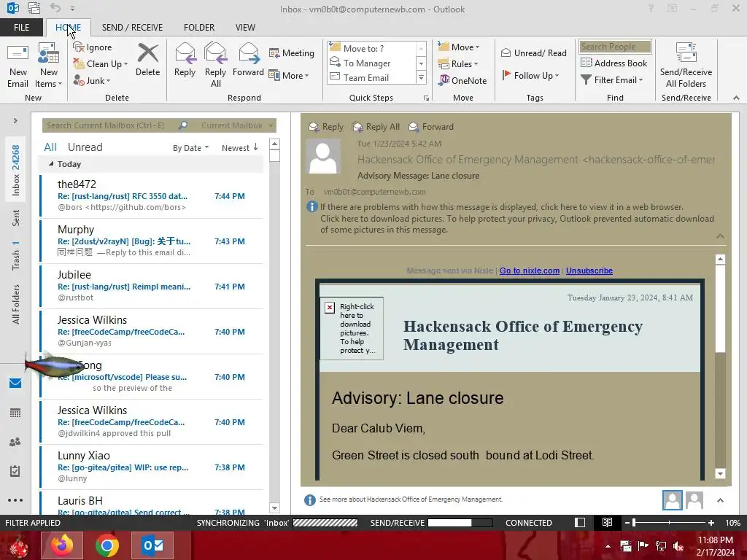Click the Reply icon in the ribbon
The image size is (747, 560).
tap(185, 61)
